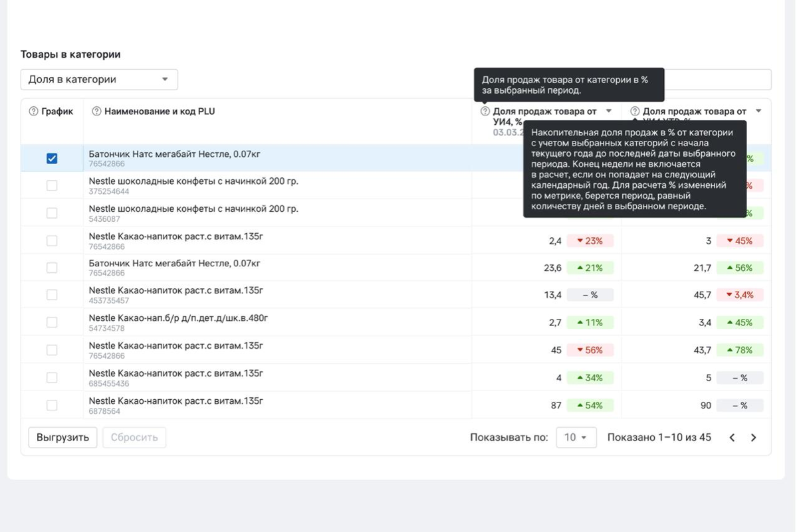Go to the previous page of results
The height and width of the screenshot is (532, 797).
732,438
